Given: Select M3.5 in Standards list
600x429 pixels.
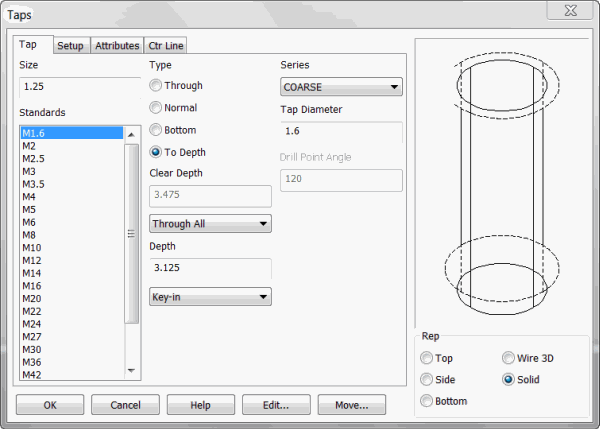Looking at the screenshot, I should click(x=72, y=184).
